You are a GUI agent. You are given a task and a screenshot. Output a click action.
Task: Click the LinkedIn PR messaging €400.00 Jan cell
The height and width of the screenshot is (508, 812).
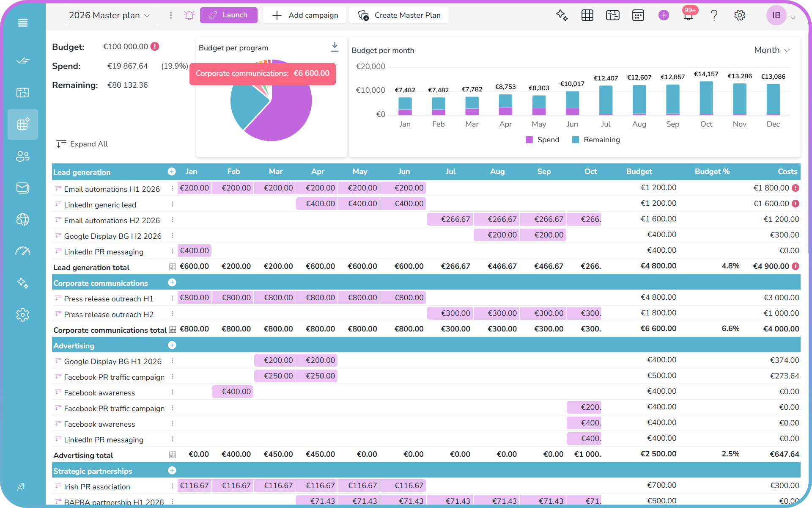pos(195,251)
